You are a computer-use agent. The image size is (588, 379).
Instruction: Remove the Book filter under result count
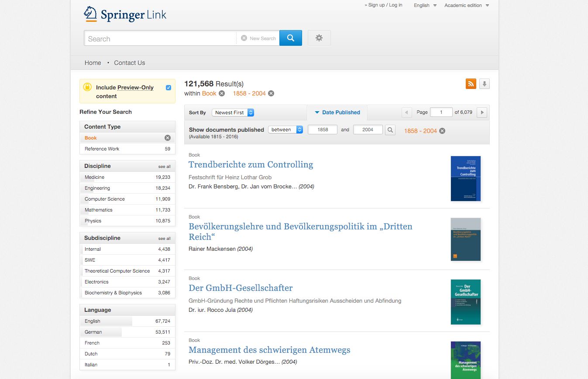(222, 93)
